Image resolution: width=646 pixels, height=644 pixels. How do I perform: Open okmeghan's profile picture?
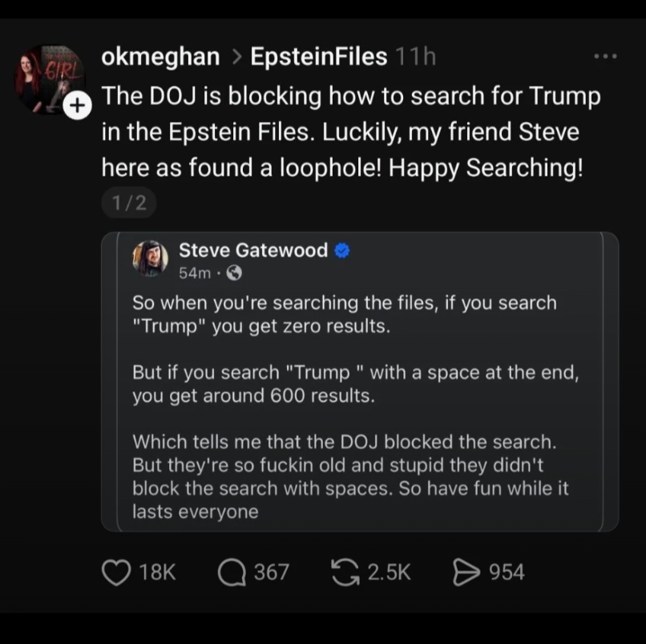tap(48, 79)
